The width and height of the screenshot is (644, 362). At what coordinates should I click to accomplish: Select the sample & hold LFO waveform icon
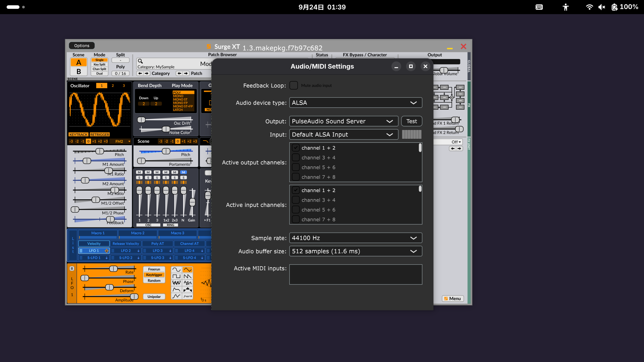click(187, 283)
